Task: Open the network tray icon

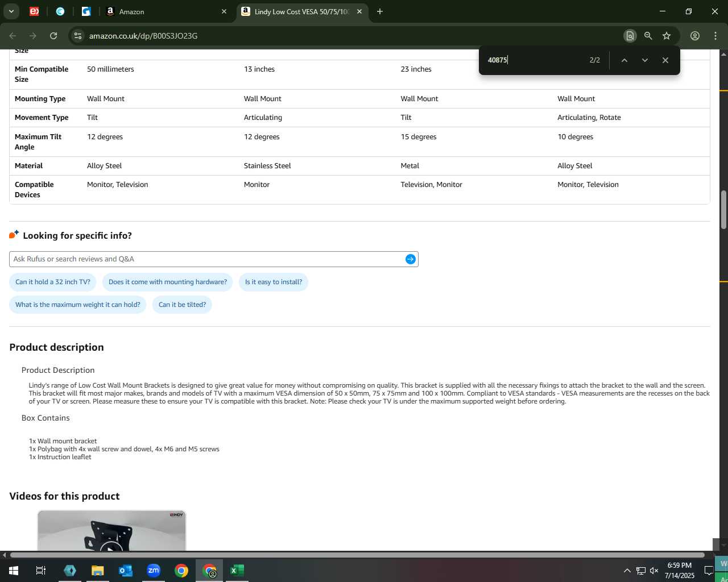Action: point(640,571)
